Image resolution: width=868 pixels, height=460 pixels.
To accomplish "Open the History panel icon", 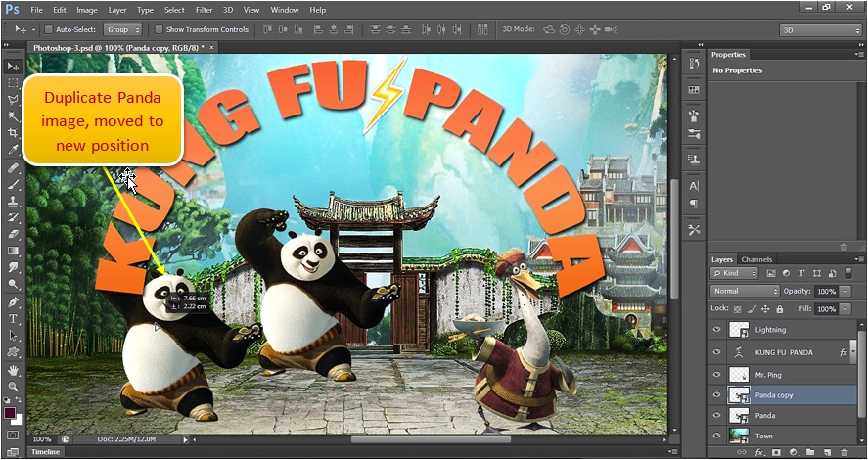I will point(694,65).
